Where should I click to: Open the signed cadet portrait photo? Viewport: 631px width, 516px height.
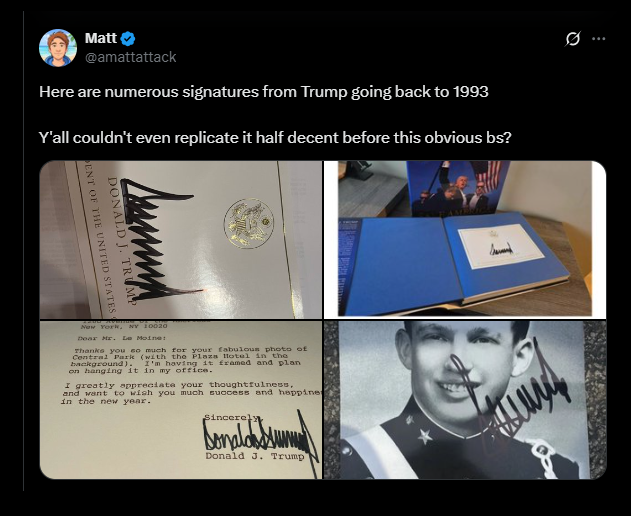pyautogui.click(x=465, y=400)
